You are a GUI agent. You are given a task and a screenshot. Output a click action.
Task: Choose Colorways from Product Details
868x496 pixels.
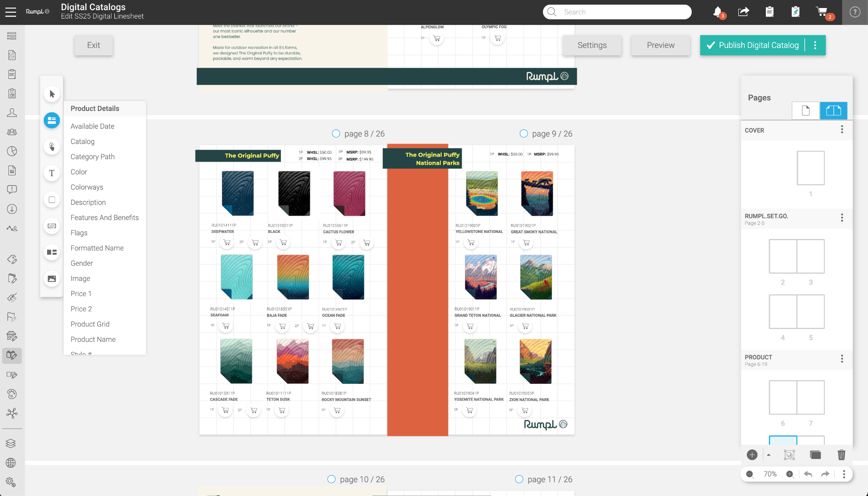87,187
